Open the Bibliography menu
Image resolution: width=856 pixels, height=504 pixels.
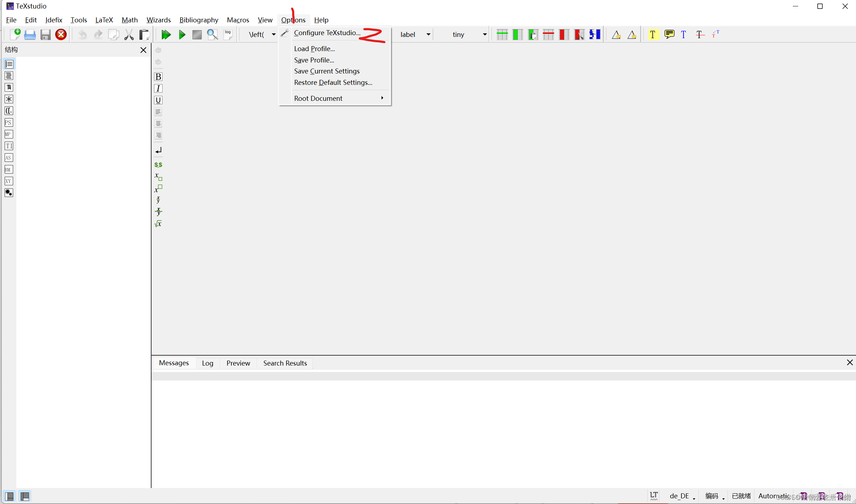pyautogui.click(x=199, y=20)
